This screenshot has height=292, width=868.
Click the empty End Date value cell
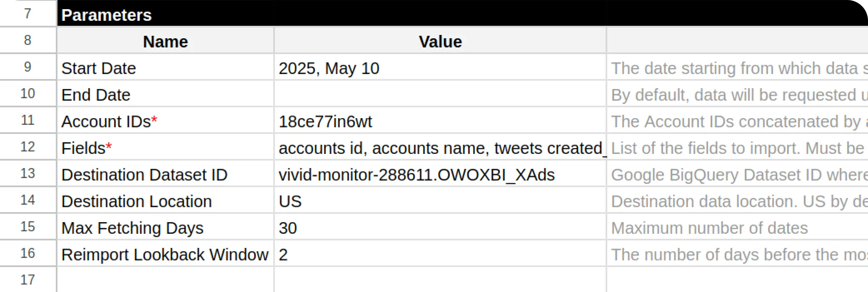[x=440, y=94]
